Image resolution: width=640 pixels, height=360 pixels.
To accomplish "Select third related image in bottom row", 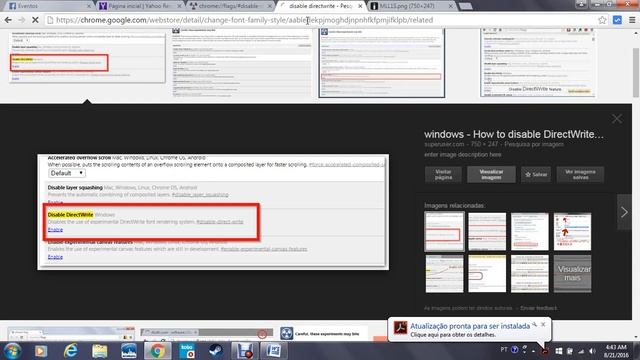I will point(529,273).
